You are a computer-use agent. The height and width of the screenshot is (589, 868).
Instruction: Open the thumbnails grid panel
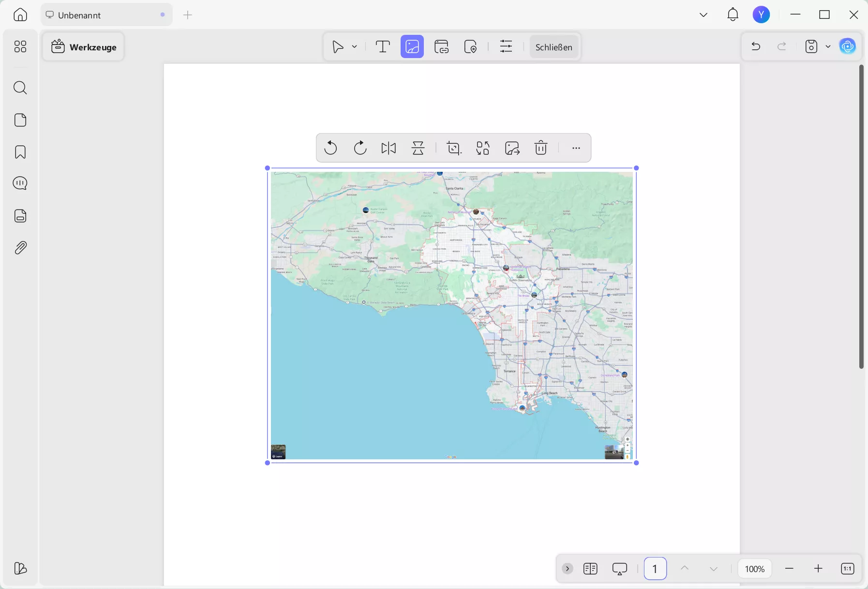20,46
